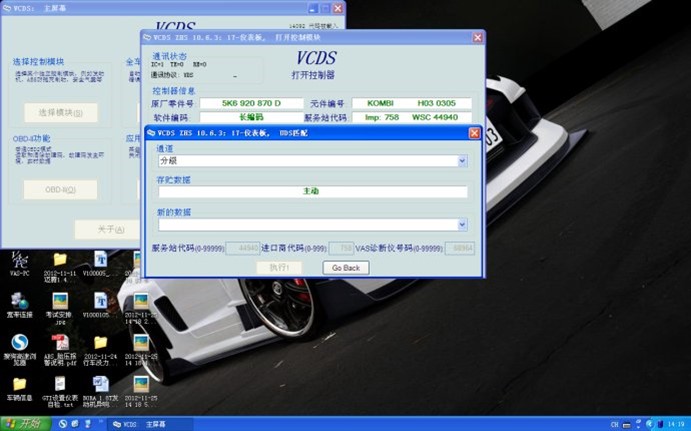Open the 新的数据 new value dropdown
Screen dimensions: 691x431
462,225
